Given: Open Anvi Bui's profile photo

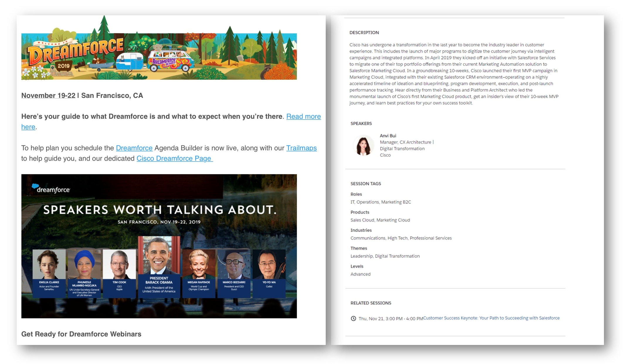Looking at the screenshot, I should [364, 145].
